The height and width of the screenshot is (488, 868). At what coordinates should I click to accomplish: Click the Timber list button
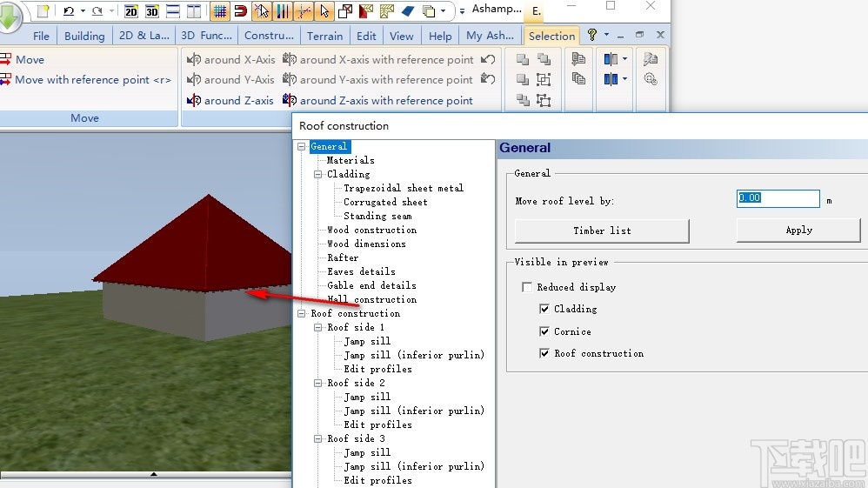tap(602, 231)
